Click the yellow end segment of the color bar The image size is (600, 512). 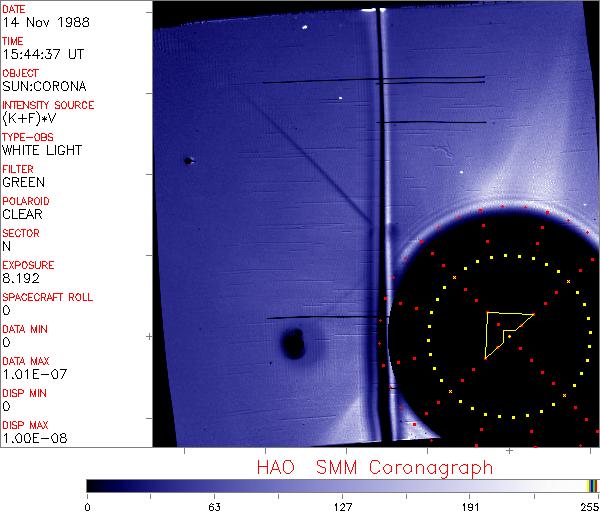click(591, 485)
